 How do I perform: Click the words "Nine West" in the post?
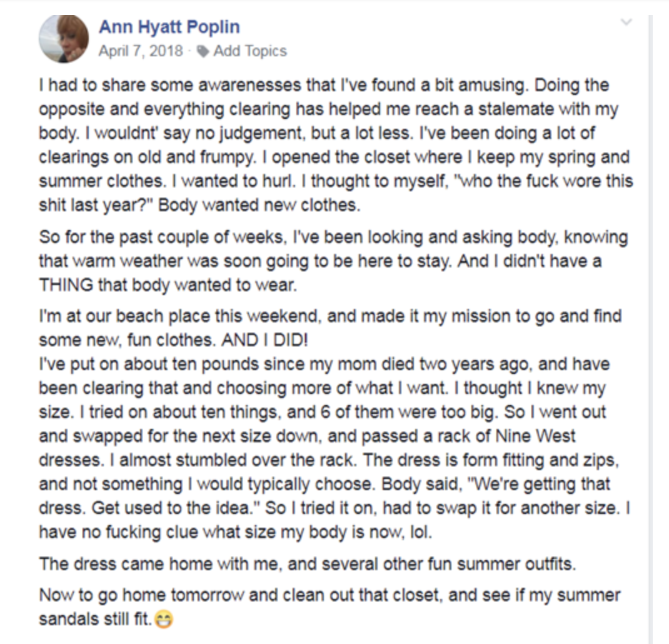(535, 436)
